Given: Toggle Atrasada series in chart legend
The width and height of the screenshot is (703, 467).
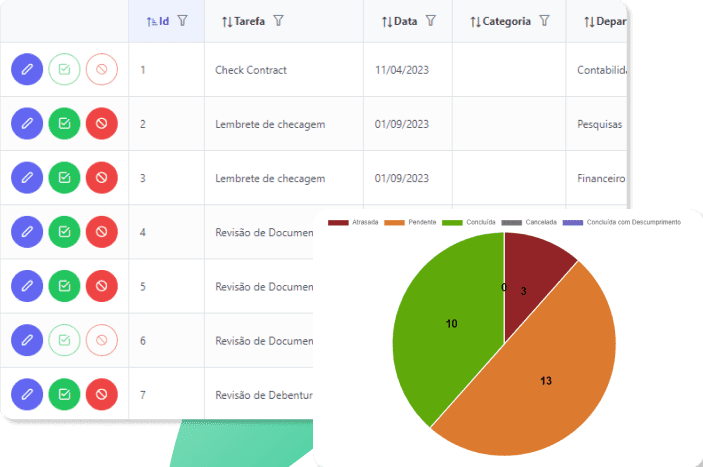Looking at the screenshot, I should (x=353, y=222).
